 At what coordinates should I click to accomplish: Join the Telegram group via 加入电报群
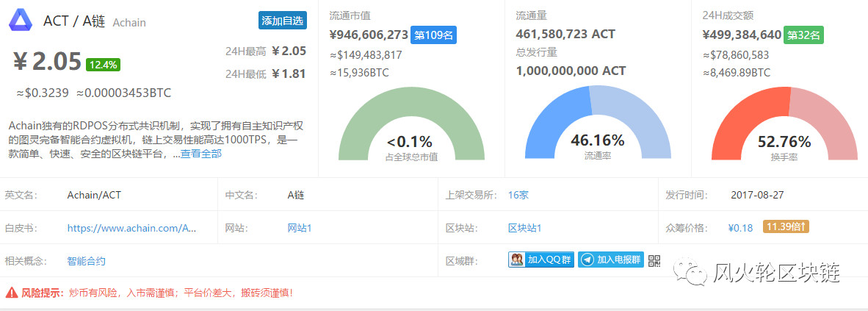point(610,260)
